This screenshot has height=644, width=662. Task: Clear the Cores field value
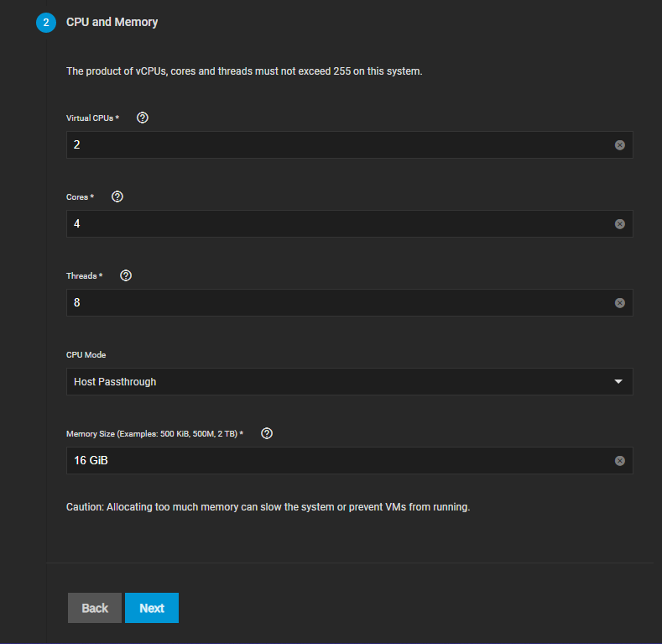(x=619, y=224)
